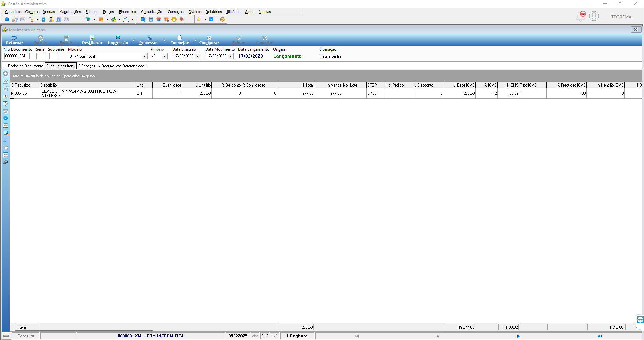
Task: Click the Consulta status button
Action: click(x=26, y=336)
